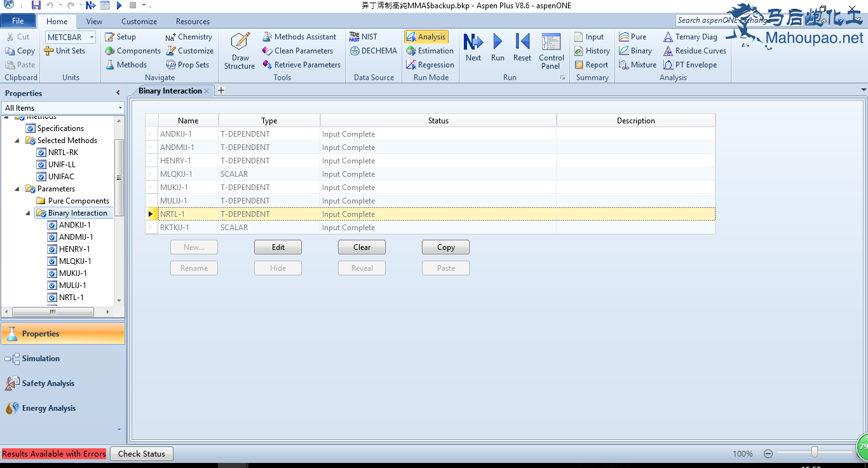Open run History summary
The width and height of the screenshot is (868, 468).
point(592,51)
